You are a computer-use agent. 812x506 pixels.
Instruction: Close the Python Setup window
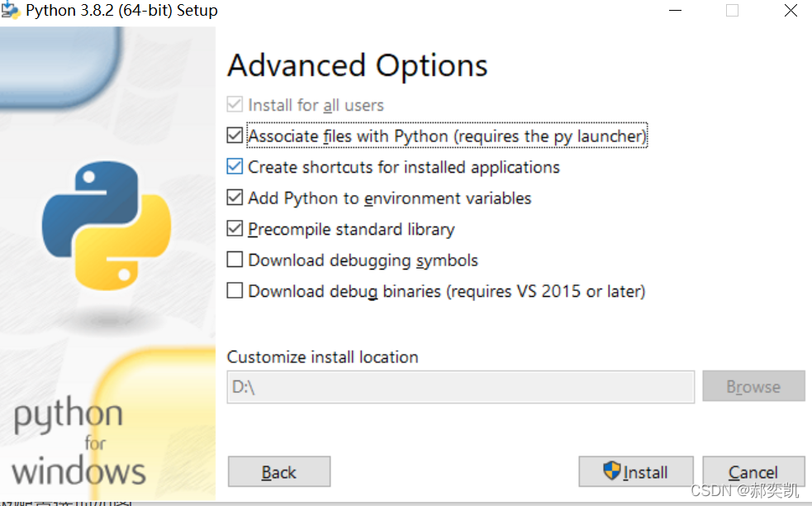coord(791,11)
